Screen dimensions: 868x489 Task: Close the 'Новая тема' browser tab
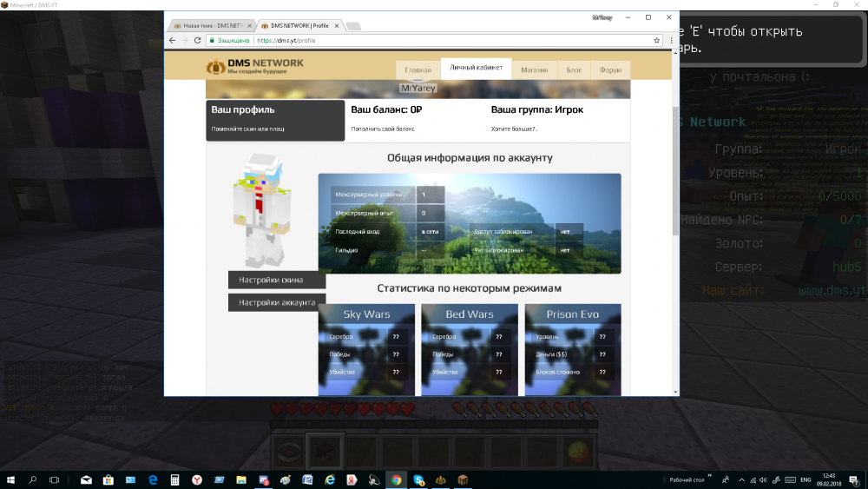click(249, 25)
